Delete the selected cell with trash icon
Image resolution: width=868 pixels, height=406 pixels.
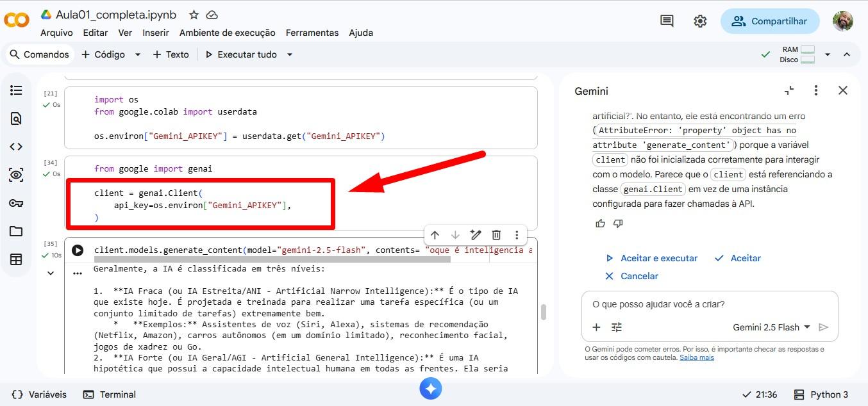(x=496, y=235)
